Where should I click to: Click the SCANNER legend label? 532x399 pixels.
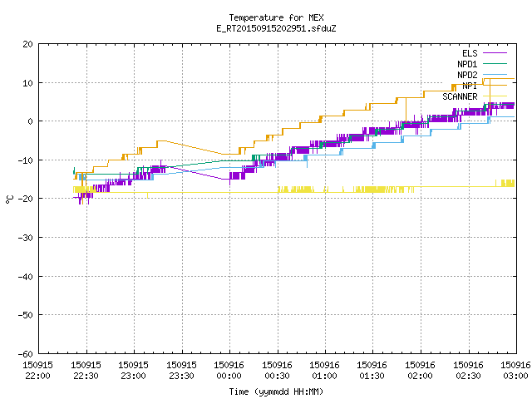[x=460, y=96]
